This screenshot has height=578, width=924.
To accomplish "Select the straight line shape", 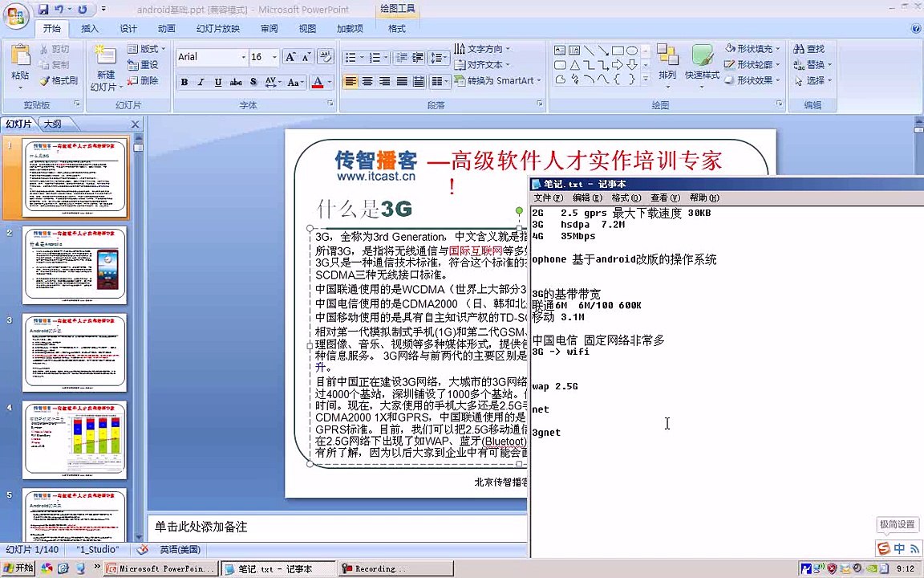I will (x=589, y=50).
